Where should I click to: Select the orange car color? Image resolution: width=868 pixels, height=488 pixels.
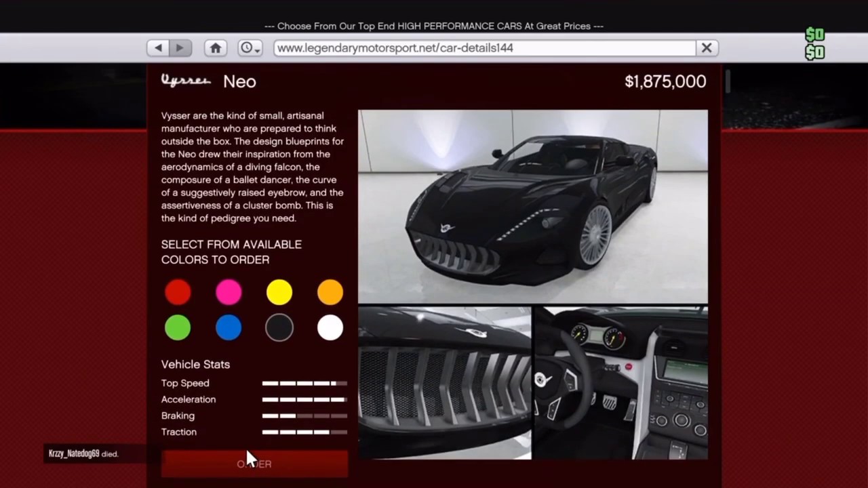point(330,292)
